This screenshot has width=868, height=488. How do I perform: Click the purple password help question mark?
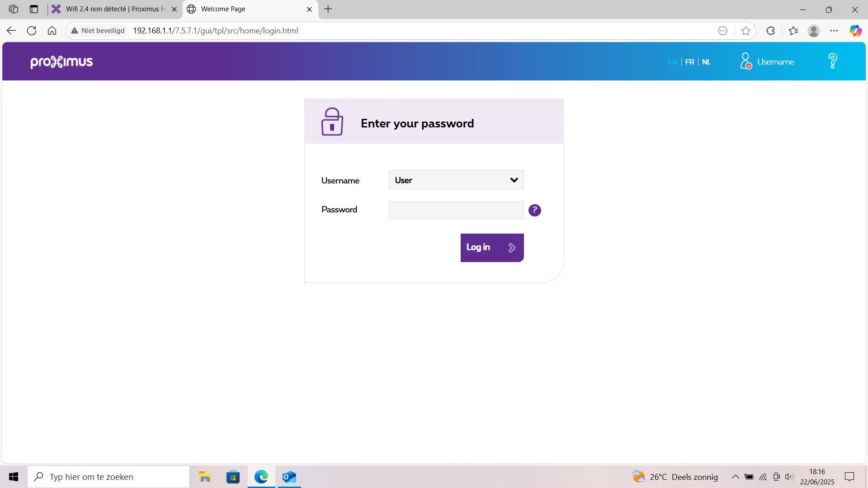click(x=534, y=210)
